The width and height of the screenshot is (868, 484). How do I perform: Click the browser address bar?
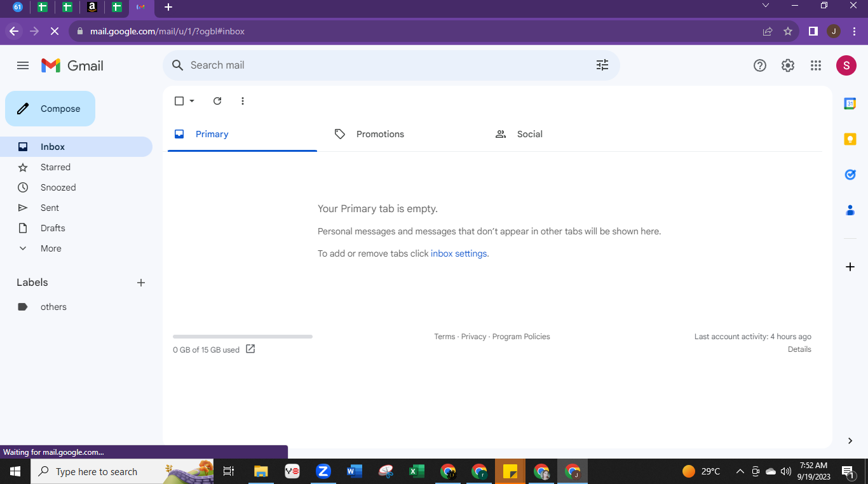click(x=413, y=31)
